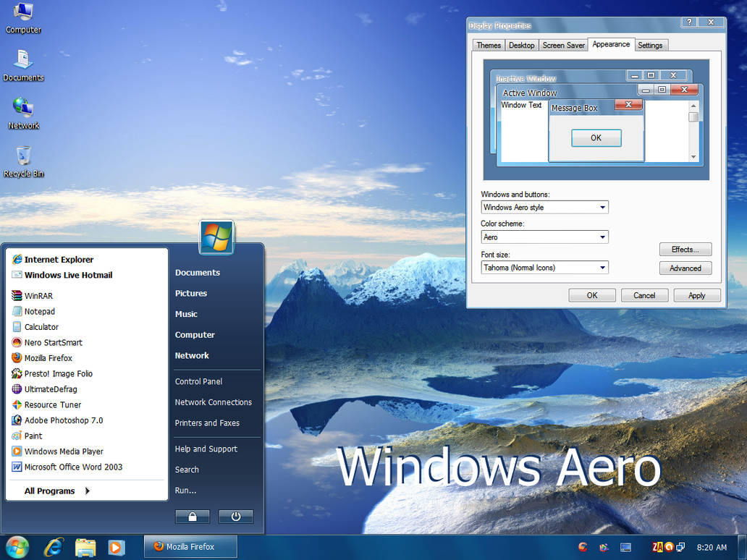Screen dimensions: 747x560
Task: Open the Recycle Bin desktop icon
Action: click(x=23, y=162)
